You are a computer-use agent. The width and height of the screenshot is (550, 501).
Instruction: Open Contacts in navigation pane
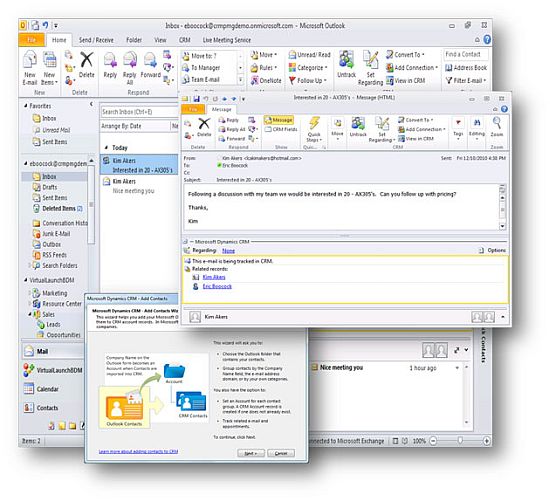pos(53,408)
